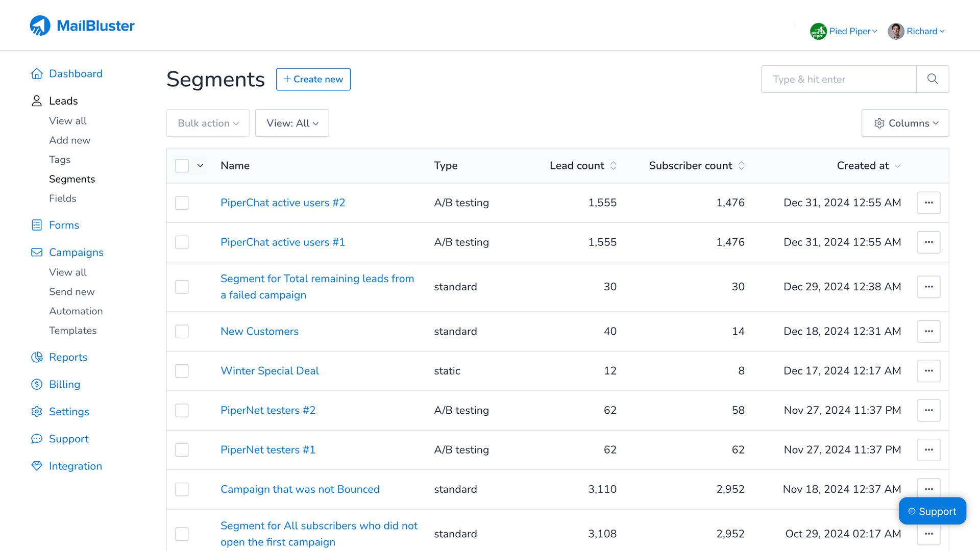980x551 pixels.
Task: Open more options for Winter Special Deal
Action: pyautogui.click(x=928, y=371)
